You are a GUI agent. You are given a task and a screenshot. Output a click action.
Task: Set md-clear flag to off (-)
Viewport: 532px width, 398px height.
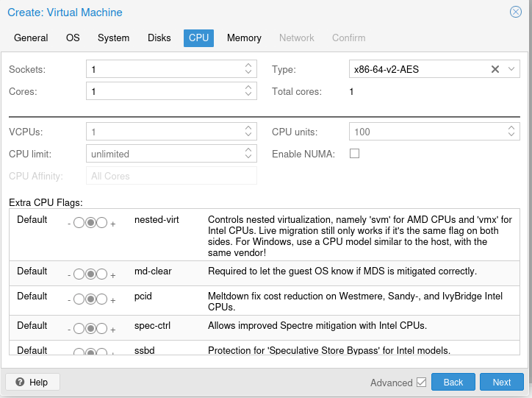(x=79, y=274)
